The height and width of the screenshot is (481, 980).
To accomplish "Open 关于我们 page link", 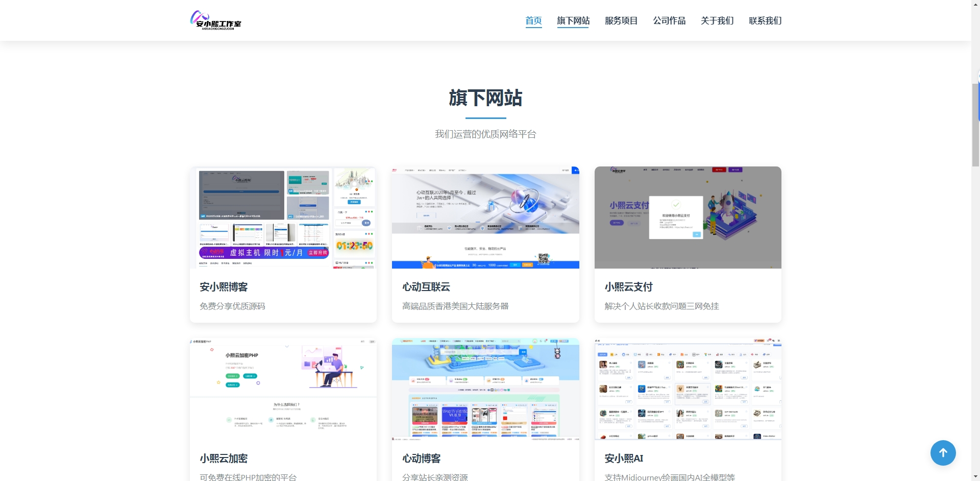I will pyautogui.click(x=717, y=20).
